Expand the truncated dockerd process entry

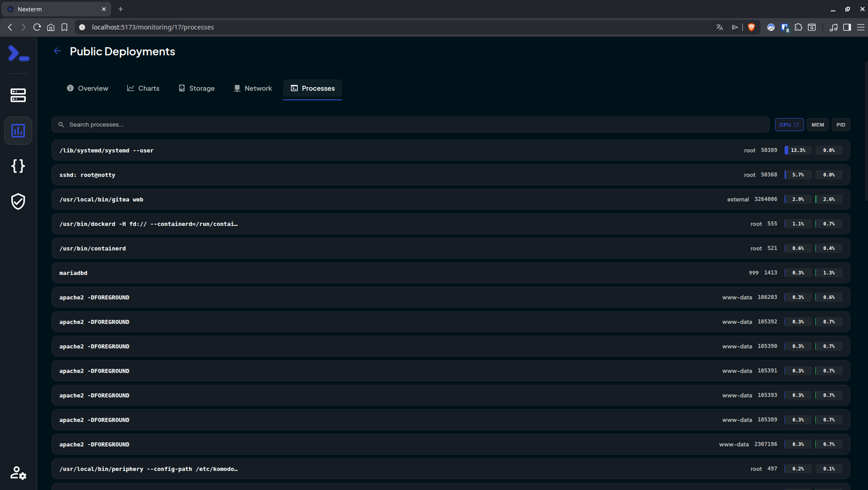pyautogui.click(x=148, y=224)
